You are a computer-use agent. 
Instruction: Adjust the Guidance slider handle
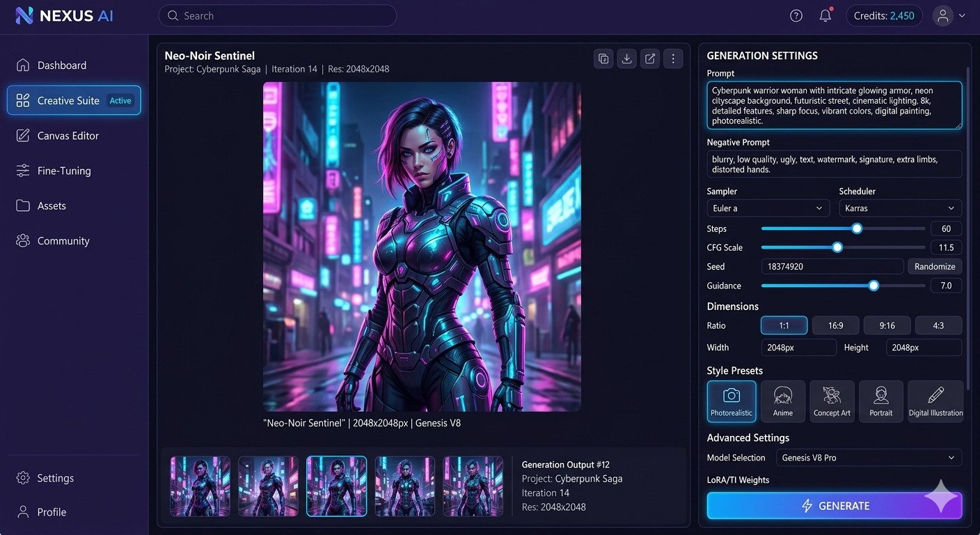874,286
